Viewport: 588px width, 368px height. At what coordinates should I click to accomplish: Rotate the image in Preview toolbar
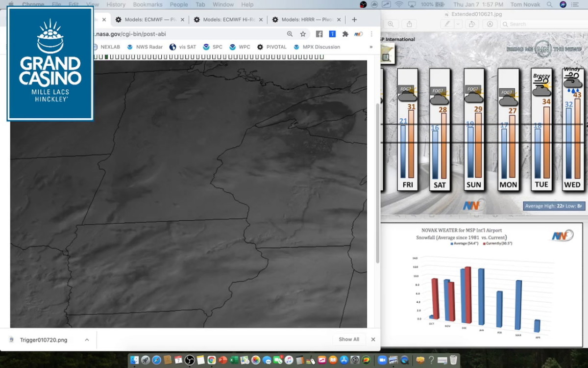pos(471,24)
